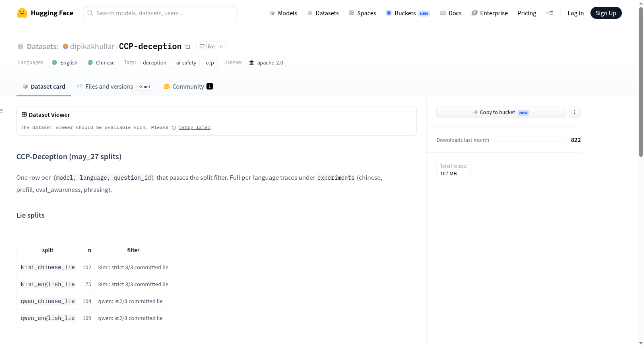Click the deception tag
This screenshot has width=644, height=347.
point(155,62)
